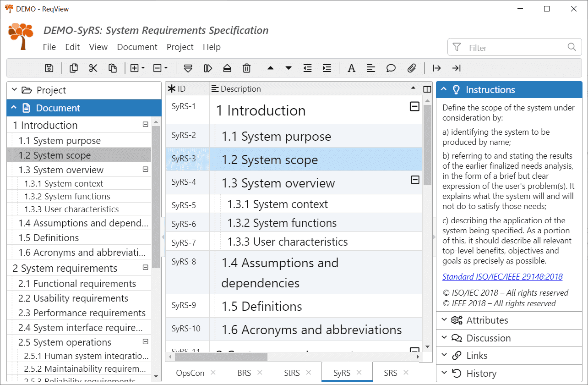Click the comment speech bubble icon
Screen dimensions: 588x385
point(391,68)
